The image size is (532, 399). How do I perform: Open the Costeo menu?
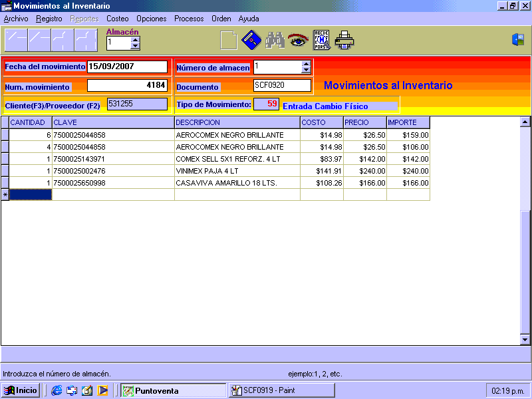click(x=118, y=19)
